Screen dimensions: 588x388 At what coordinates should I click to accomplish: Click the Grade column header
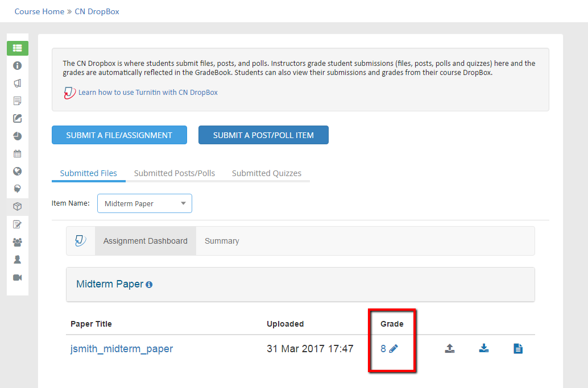(392, 324)
